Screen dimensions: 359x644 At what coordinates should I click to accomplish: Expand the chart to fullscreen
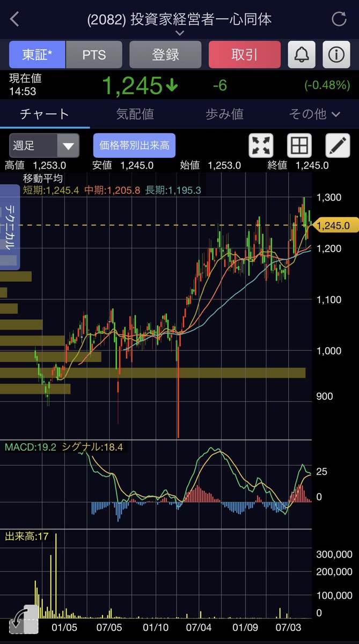coord(262,145)
